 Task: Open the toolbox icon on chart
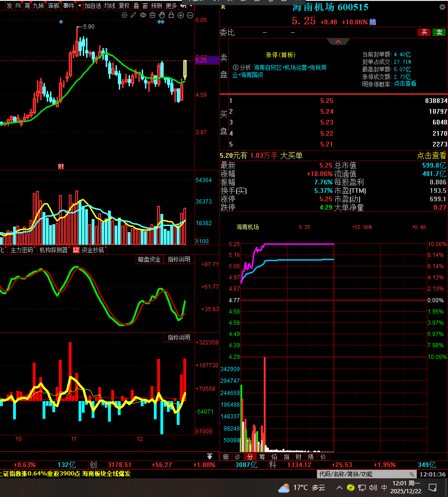(152, 15)
